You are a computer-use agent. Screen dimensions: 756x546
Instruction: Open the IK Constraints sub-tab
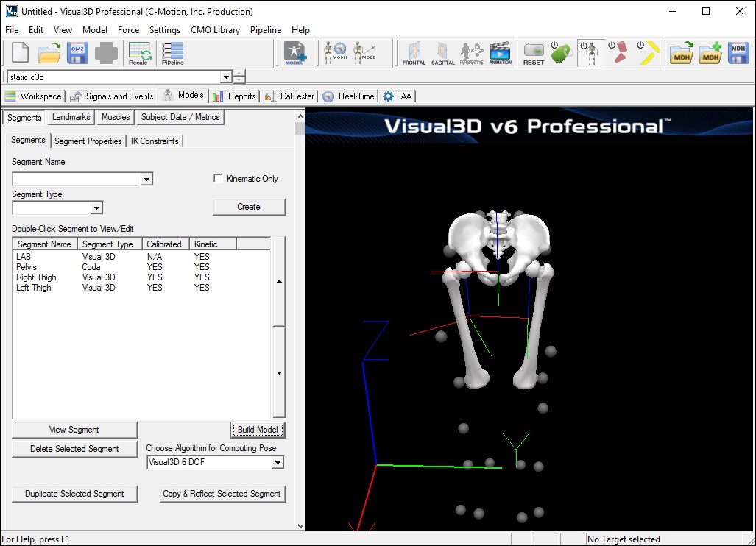155,141
